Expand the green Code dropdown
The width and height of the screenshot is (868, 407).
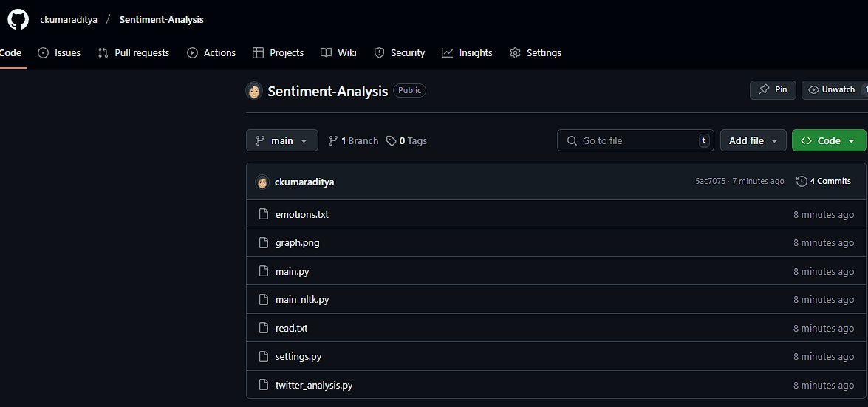828,140
